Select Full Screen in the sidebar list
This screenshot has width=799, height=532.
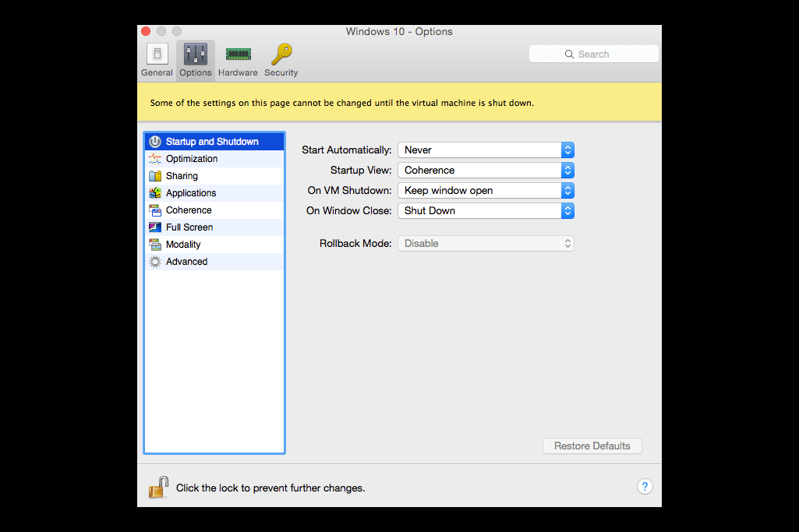pyautogui.click(x=214, y=227)
